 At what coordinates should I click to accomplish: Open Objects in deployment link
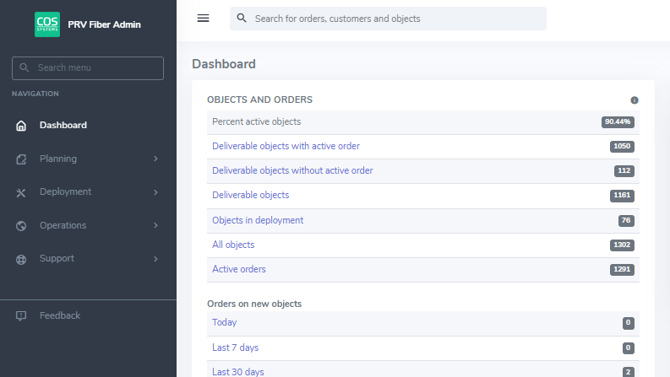[x=258, y=220]
